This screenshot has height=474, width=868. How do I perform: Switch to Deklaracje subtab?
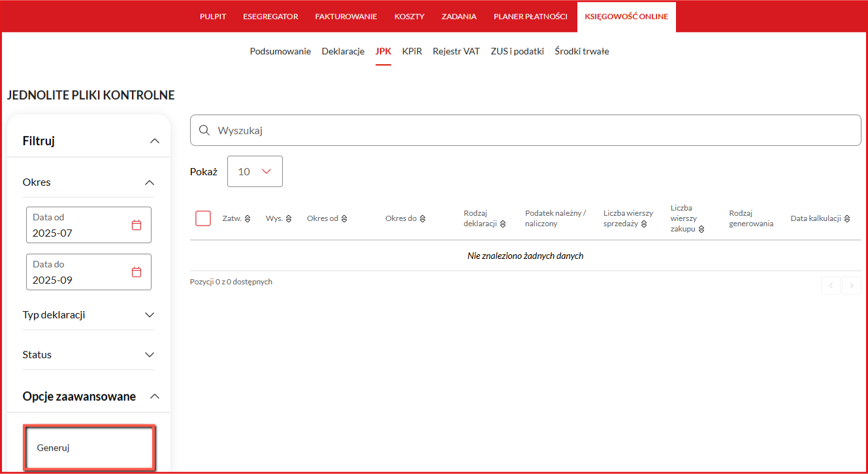point(343,51)
